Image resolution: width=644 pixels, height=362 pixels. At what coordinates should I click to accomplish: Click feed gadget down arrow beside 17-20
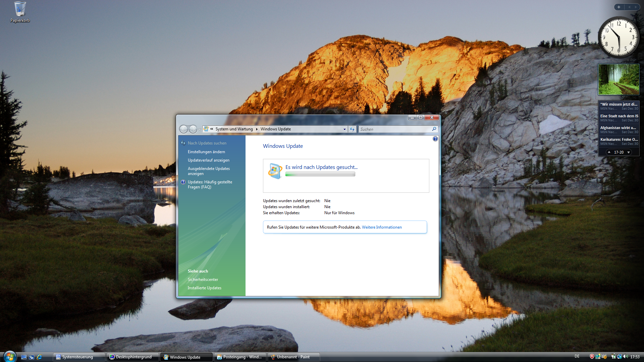pos(629,152)
